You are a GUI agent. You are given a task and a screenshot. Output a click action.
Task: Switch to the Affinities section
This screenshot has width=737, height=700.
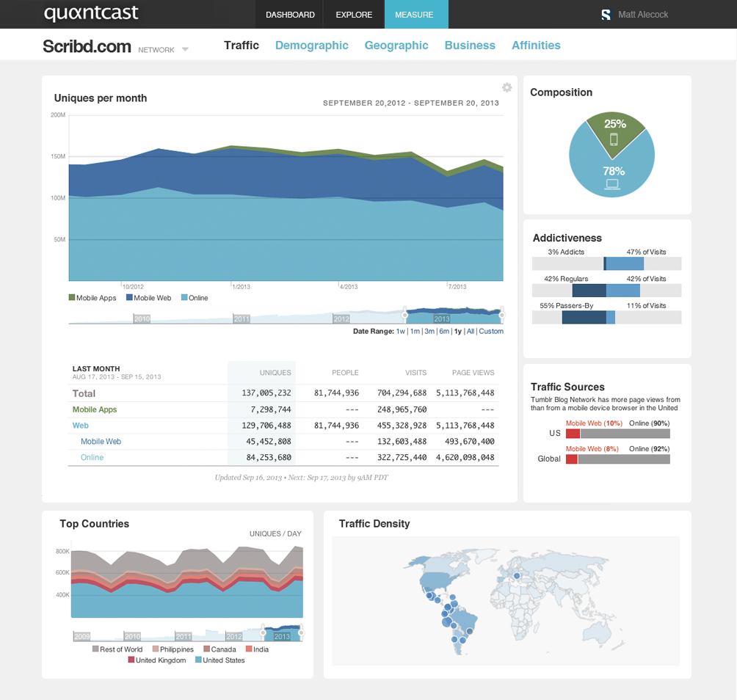point(536,45)
